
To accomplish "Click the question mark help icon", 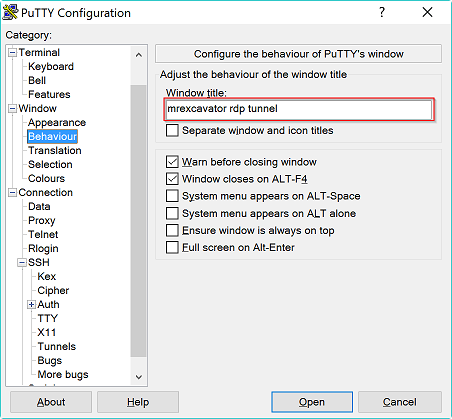I will coord(382,12).
